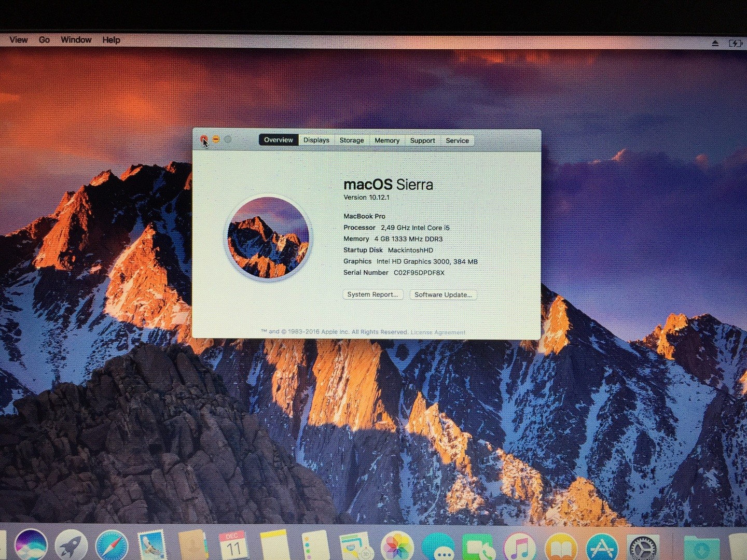Open the License Agreement link
Image resolution: width=747 pixels, height=560 pixels.
point(438,332)
